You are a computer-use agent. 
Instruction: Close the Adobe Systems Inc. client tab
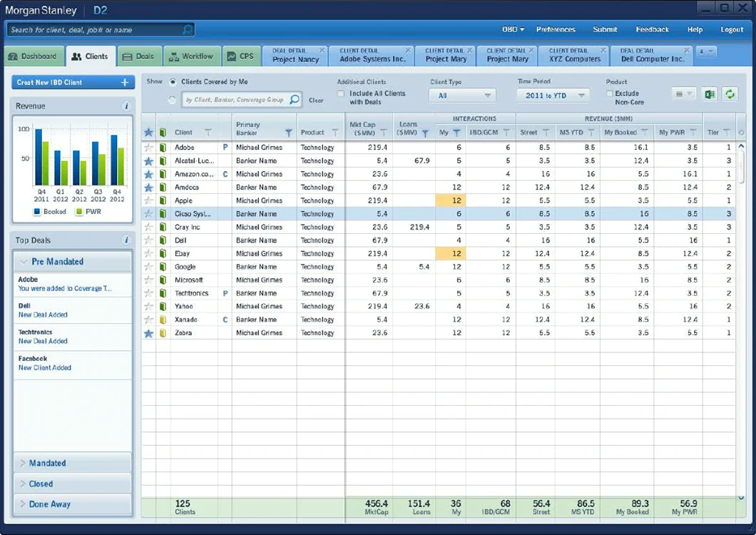tap(408, 50)
